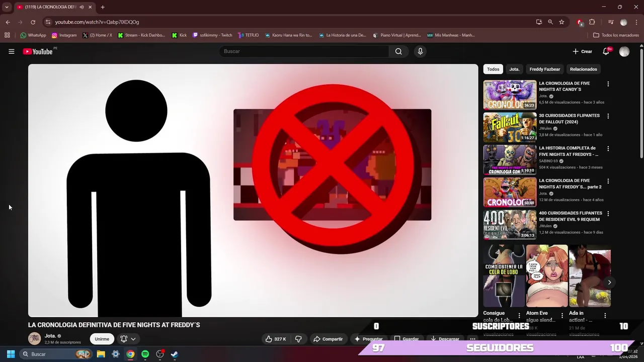
Task: Dislike the video with thumbs down
Action: point(298,339)
